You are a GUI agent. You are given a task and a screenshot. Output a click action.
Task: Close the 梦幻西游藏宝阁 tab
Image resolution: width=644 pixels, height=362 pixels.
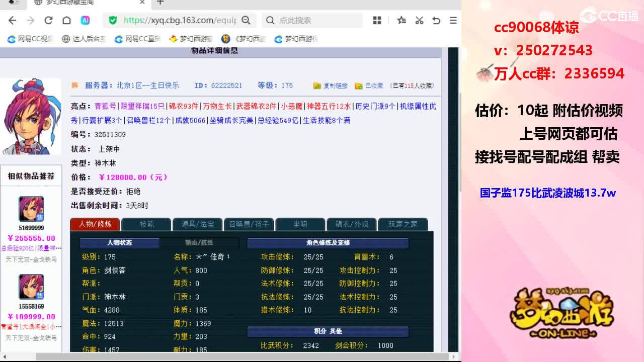point(142,3)
